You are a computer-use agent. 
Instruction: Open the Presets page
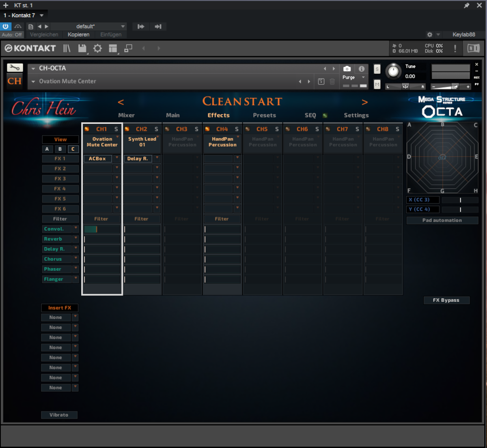[265, 115]
